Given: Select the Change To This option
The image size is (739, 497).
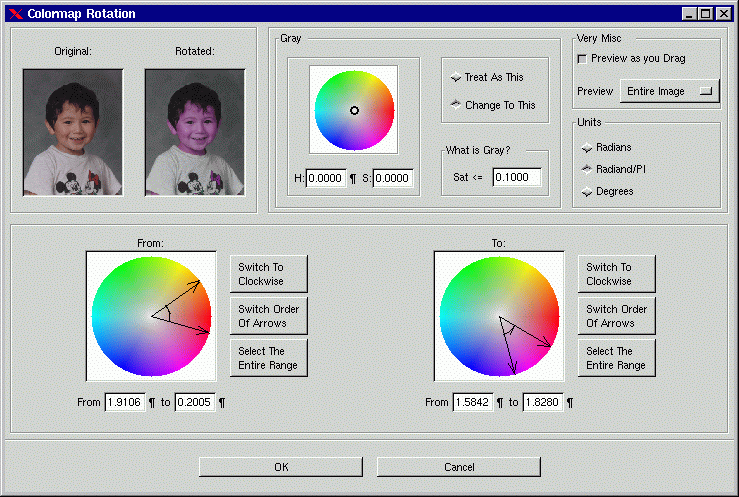Looking at the screenshot, I should (456, 105).
